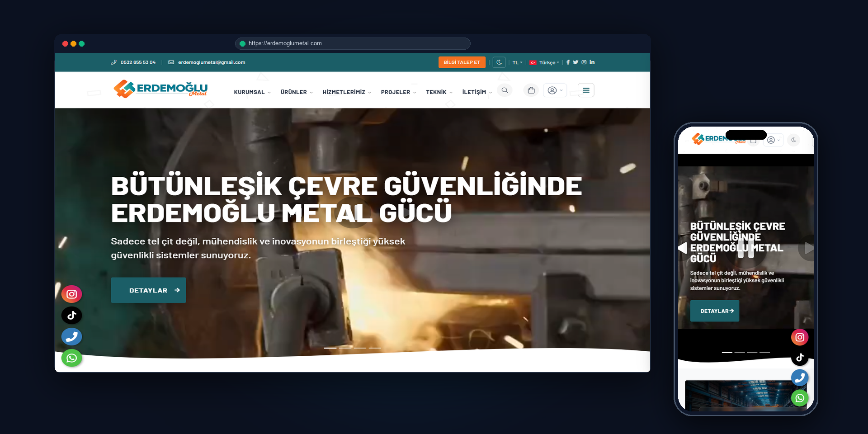Click the subtitle starting 'Sadece tel çit değil'
This screenshot has width=868, height=434.
pos(258,248)
